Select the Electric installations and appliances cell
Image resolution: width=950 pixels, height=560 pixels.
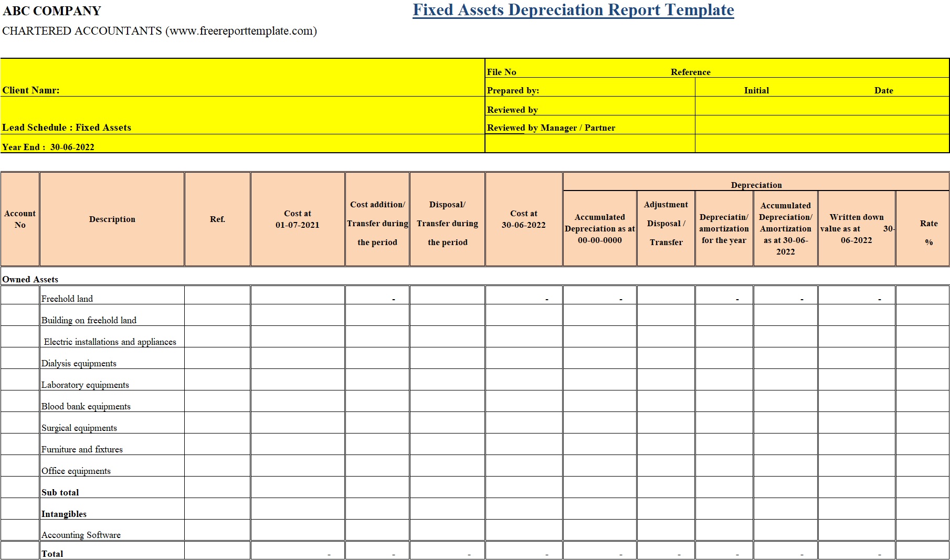tap(112, 336)
